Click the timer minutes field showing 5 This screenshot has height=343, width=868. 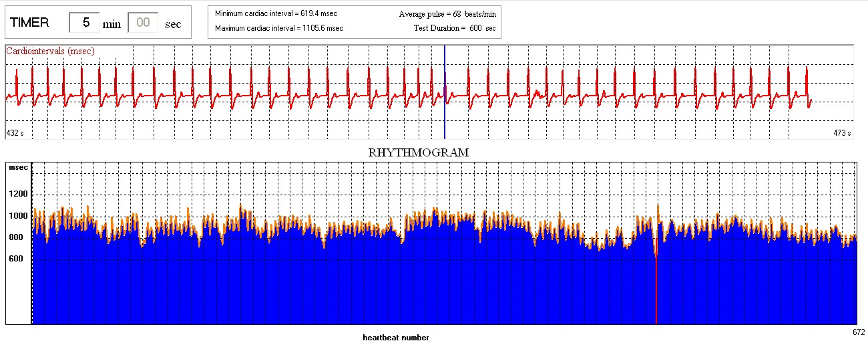[85, 22]
